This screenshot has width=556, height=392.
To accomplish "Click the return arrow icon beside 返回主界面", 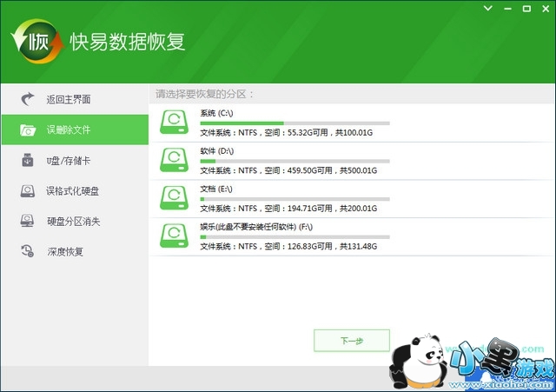I will (28, 99).
